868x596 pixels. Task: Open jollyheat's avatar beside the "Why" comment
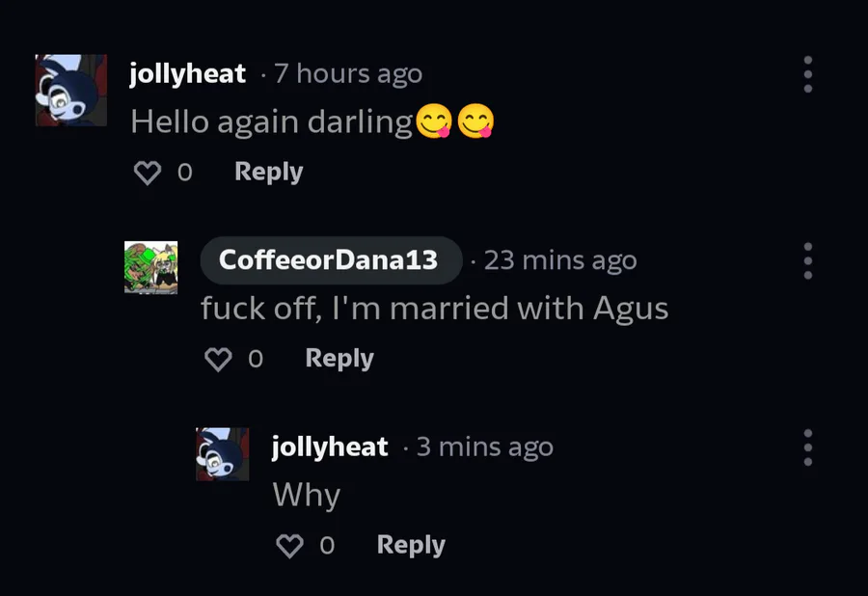(x=223, y=454)
